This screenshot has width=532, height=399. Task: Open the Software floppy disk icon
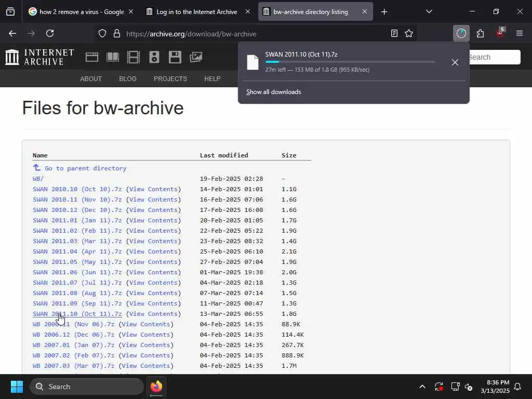point(175,57)
